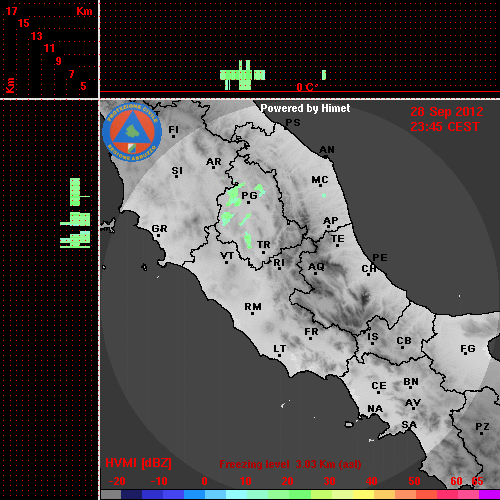Viewport: 500px width, 500px height.
Task: Pick the magenta swatch at color scale end
Action: (x=490, y=495)
